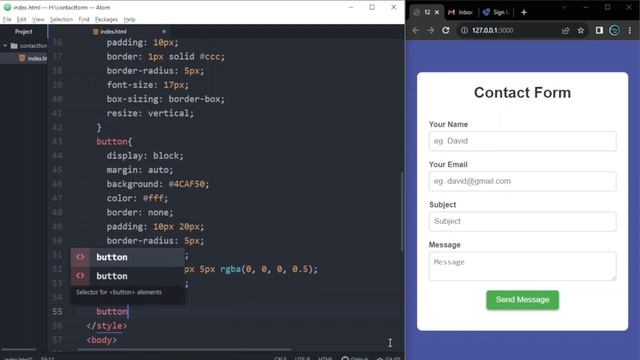The height and width of the screenshot is (360, 640).
Task: Share this page from address bar
Action: point(565,31)
